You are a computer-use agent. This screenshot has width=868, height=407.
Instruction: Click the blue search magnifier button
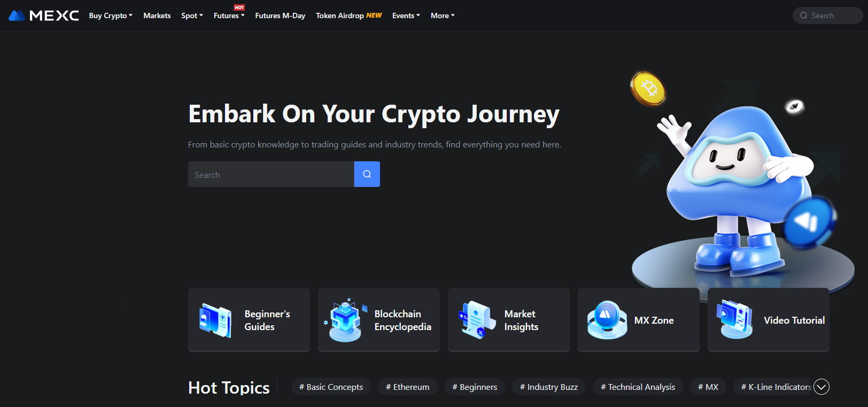pos(367,174)
